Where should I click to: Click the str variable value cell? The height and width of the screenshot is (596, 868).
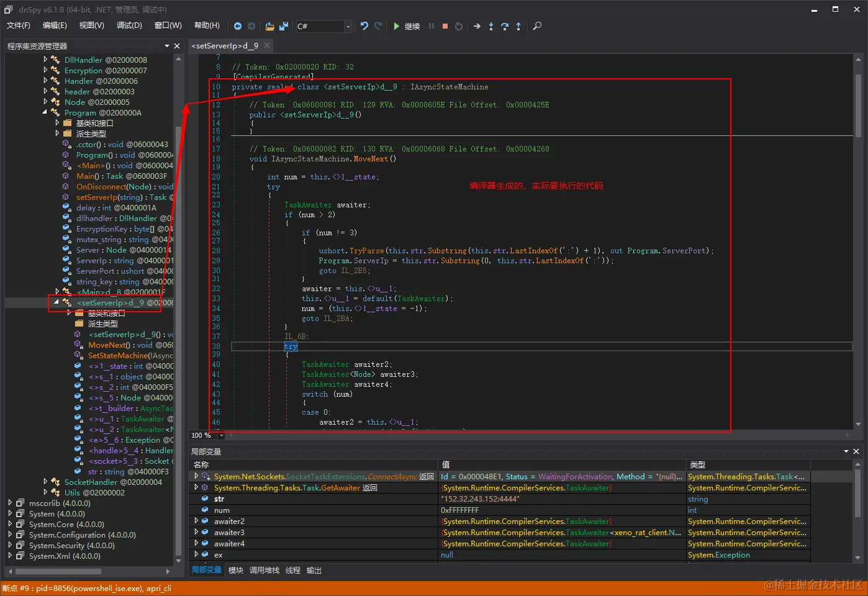562,499
